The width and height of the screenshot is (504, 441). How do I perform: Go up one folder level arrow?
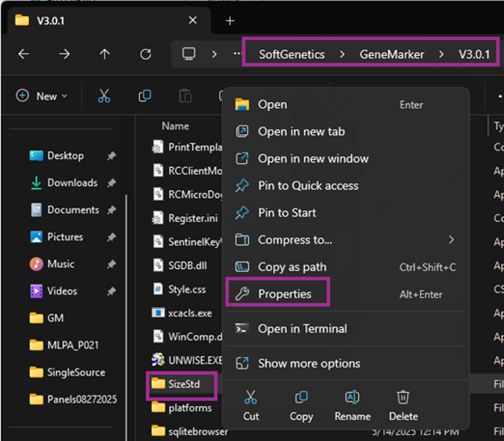pyautogui.click(x=104, y=54)
